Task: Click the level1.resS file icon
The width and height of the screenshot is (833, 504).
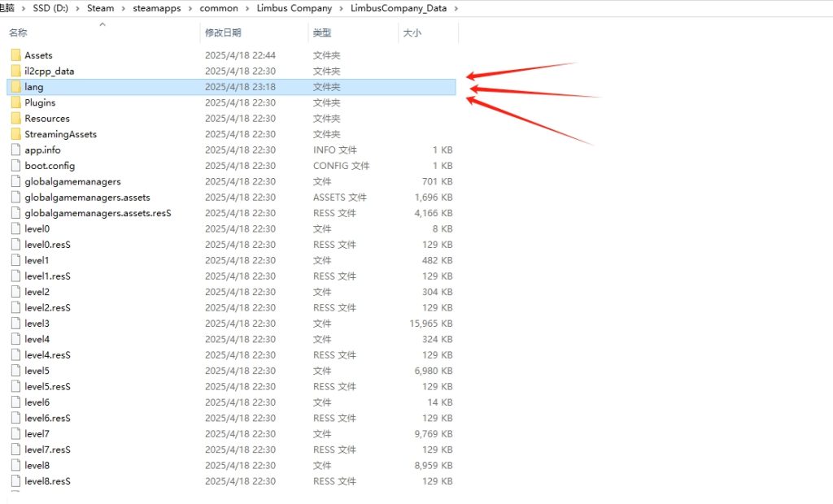Action: pos(16,276)
